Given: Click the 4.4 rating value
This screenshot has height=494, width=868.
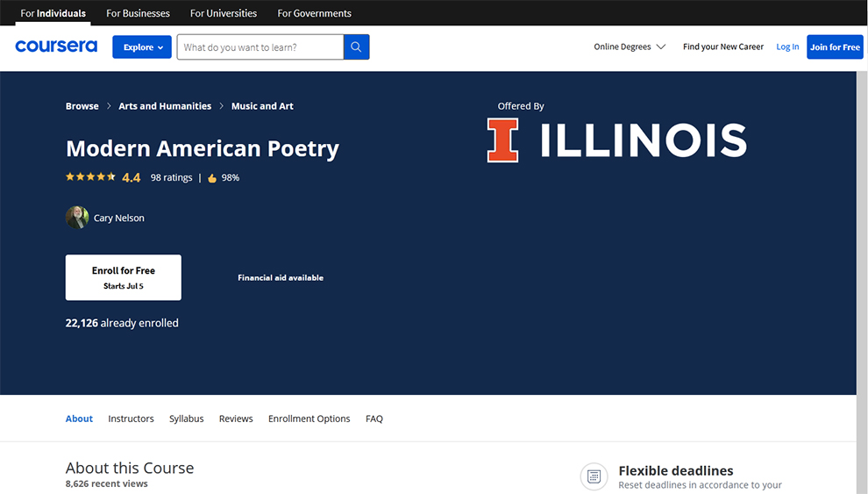Looking at the screenshot, I should pos(132,177).
